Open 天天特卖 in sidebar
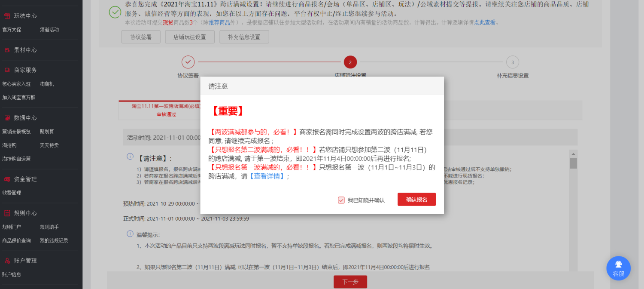 point(49,145)
